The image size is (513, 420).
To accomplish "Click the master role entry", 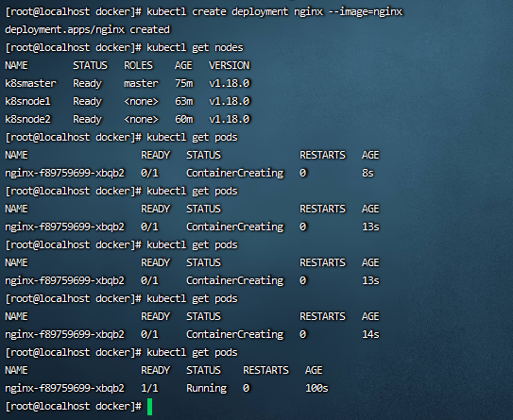I will coord(142,83).
